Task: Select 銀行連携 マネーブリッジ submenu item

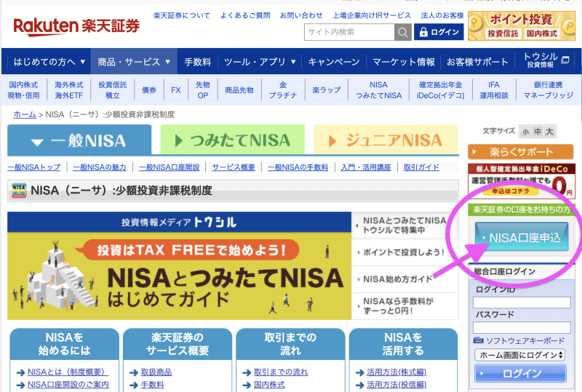Action: point(549,90)
